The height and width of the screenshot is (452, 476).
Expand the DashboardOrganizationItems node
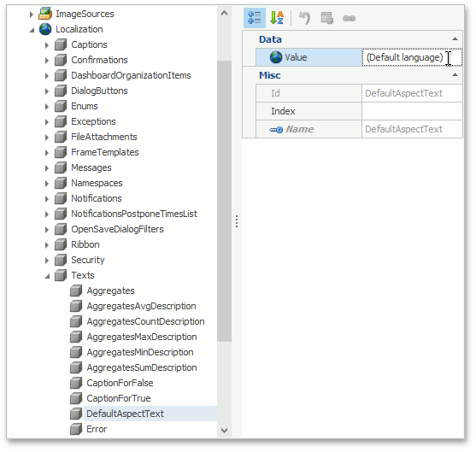click(47, 75)
